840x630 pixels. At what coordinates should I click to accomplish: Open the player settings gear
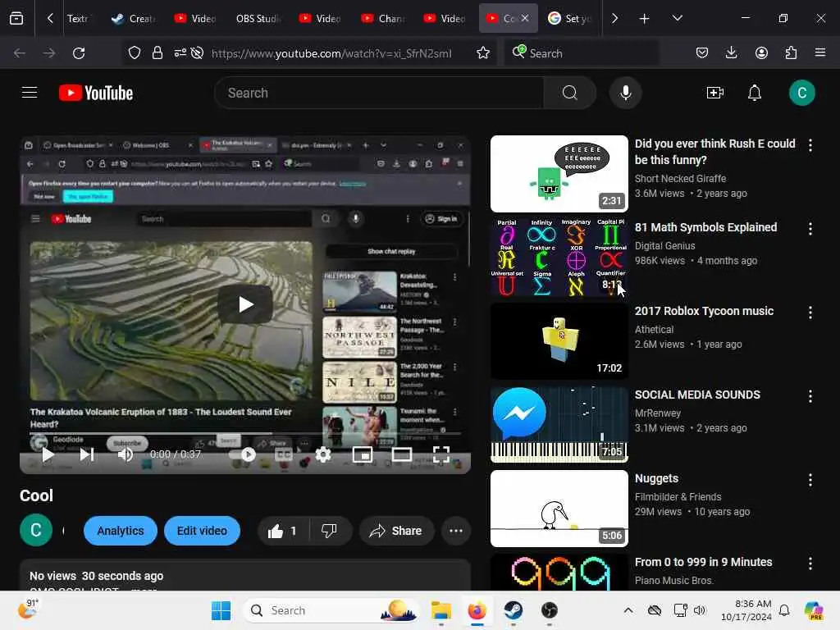pos(323,454)
